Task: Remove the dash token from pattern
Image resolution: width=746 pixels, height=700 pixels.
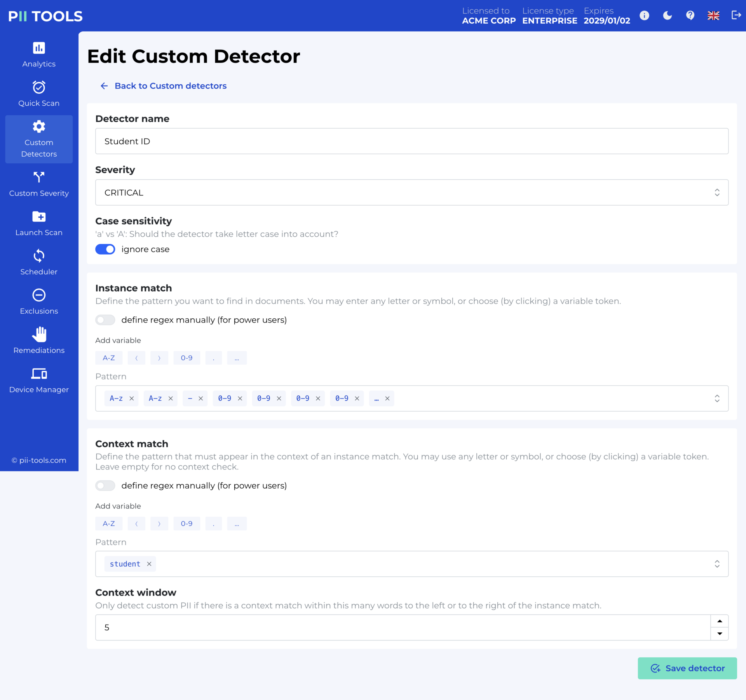Action: pos(200,398)
